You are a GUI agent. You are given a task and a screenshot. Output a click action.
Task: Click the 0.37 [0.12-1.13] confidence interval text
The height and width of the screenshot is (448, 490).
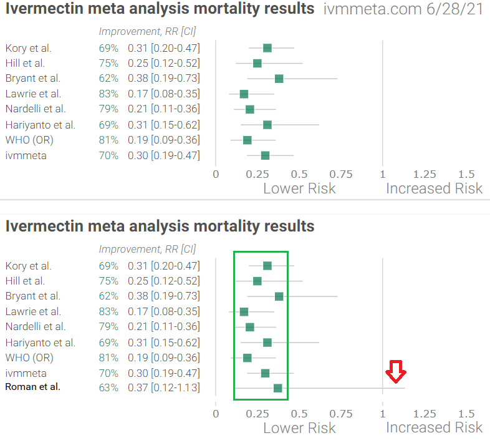point(163,388)
